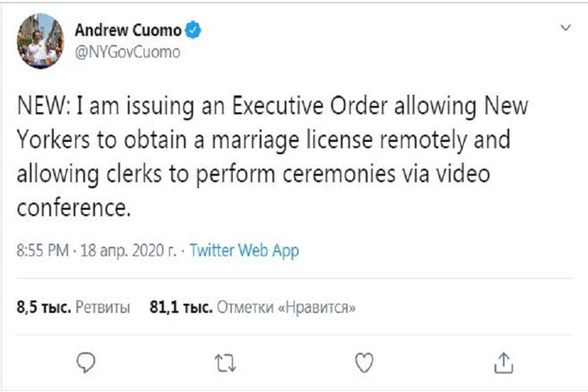Image resolution: width=588 pixels, height=392 pixels.
Task: View the 8,5 тыс. Ретвиты list
Action: [x=74, y=307]
